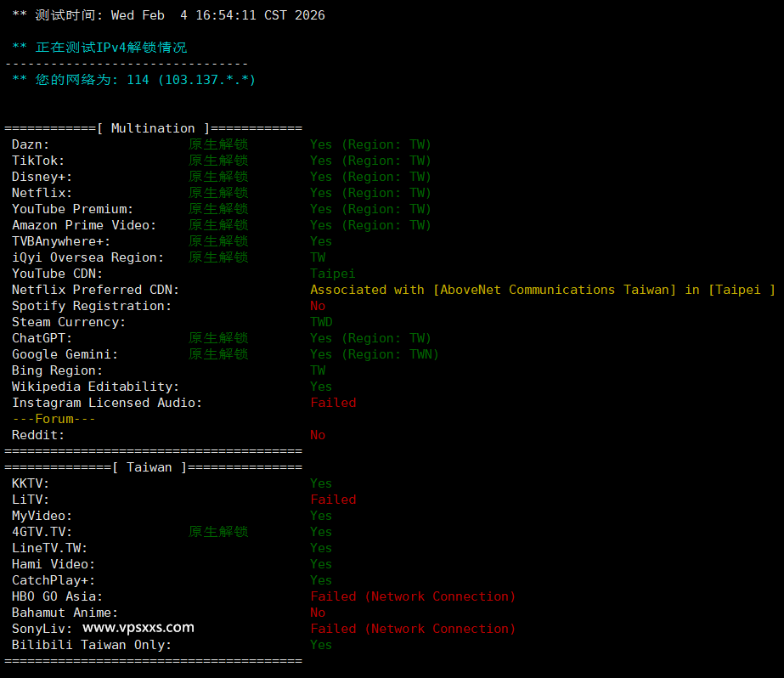Click the Dazn service label
Screen dimensions: 784x678
[31, 144]
